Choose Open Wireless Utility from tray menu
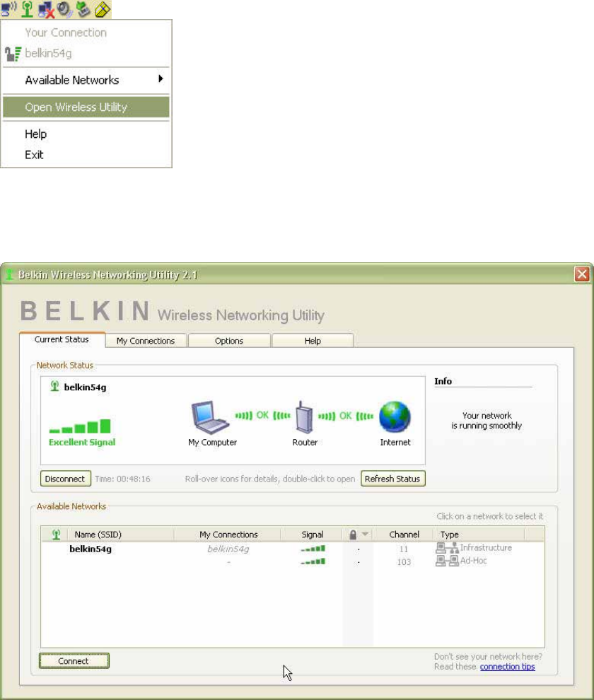 coord(86,107)
